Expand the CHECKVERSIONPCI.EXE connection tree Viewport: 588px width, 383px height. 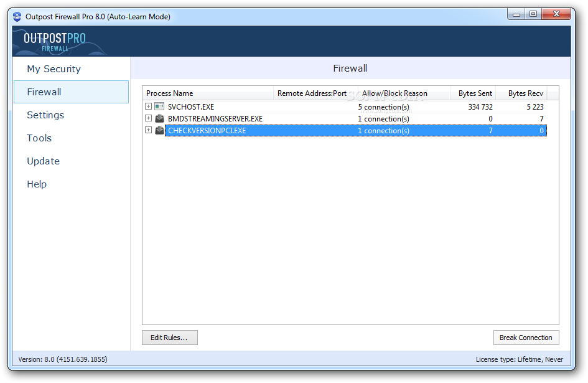[147, 130]
